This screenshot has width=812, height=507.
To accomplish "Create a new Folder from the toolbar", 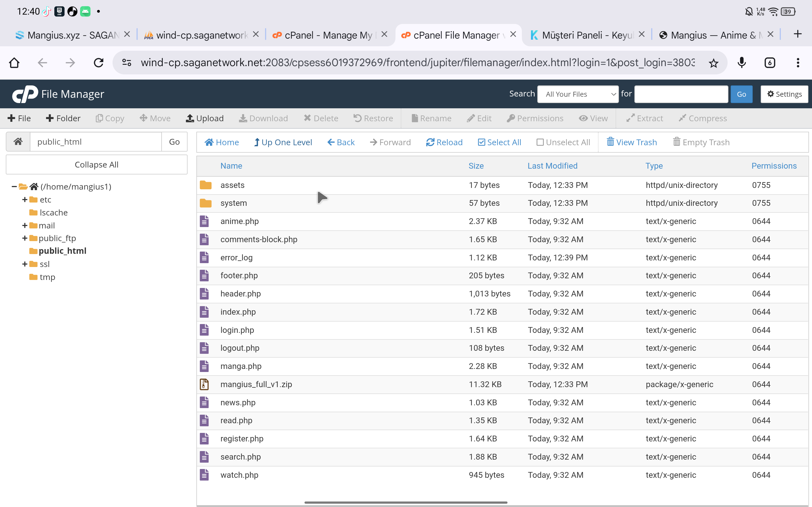I will [x=63, y=118].
